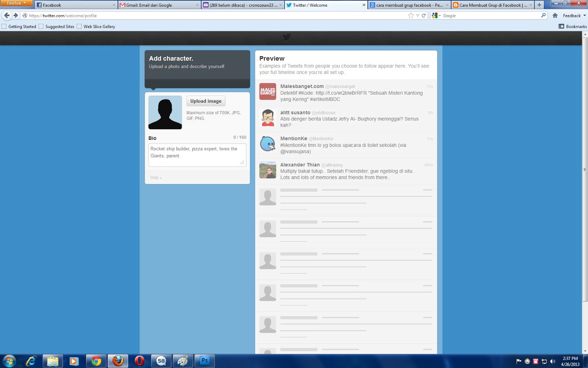Switch to Cara Membuat Grup di Facebook blog tab
The width and height of the screenshot is (588, 368).
click(x=492, y=5)
